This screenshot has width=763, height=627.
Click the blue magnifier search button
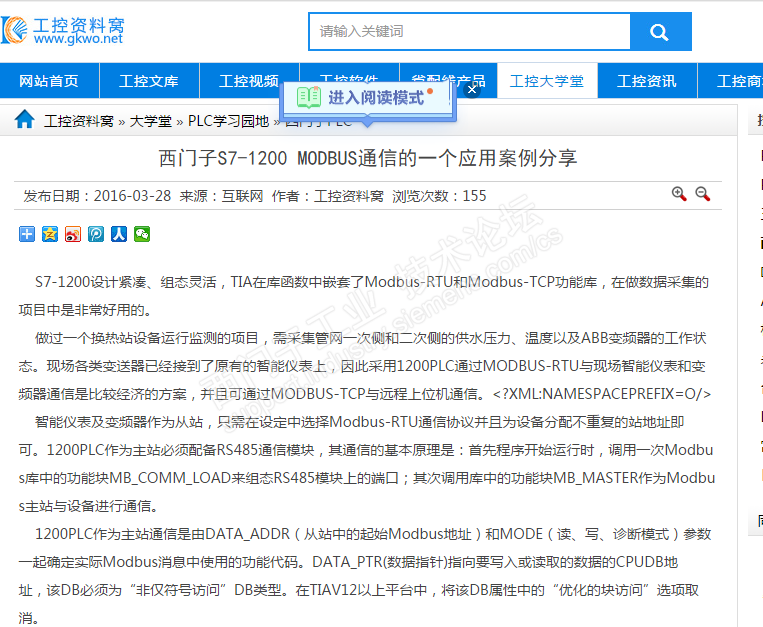(660, 32)
